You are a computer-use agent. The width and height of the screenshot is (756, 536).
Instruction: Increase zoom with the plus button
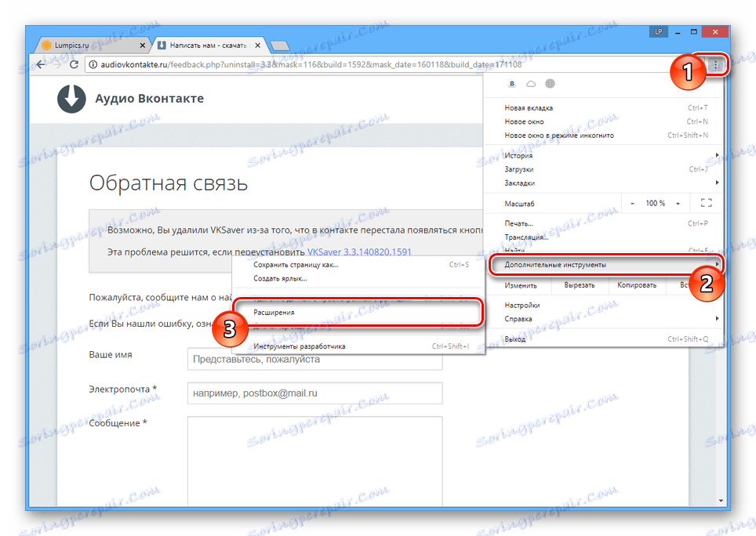[x=678, y=203]
